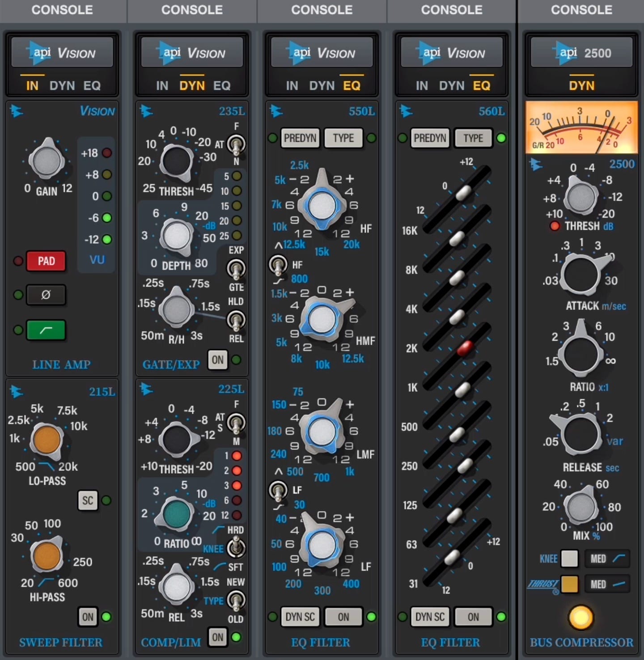Click the green high-pass filter icon under PAD
The height and width of the screenshot is (660, 644).
[x=46, y=330]
